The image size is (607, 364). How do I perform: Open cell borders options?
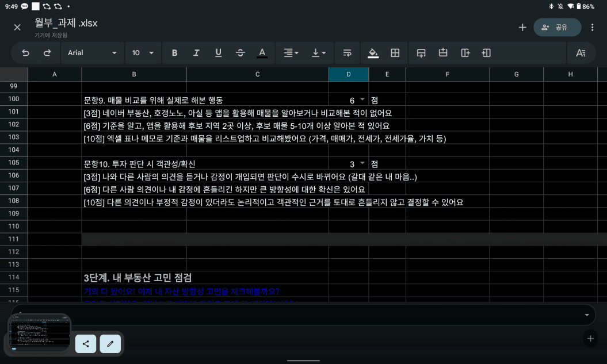[x=395, y=53]
